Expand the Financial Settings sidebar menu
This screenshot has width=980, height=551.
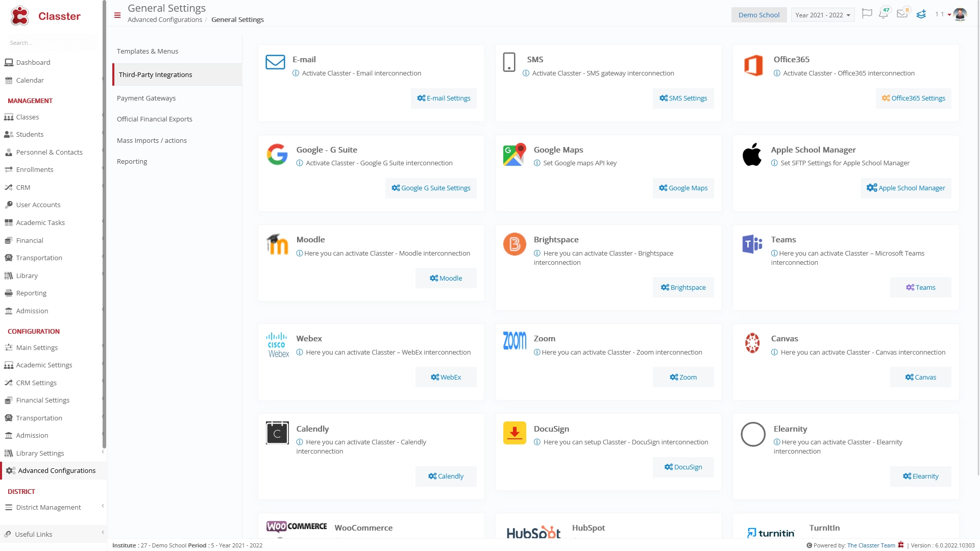[53, 400]
